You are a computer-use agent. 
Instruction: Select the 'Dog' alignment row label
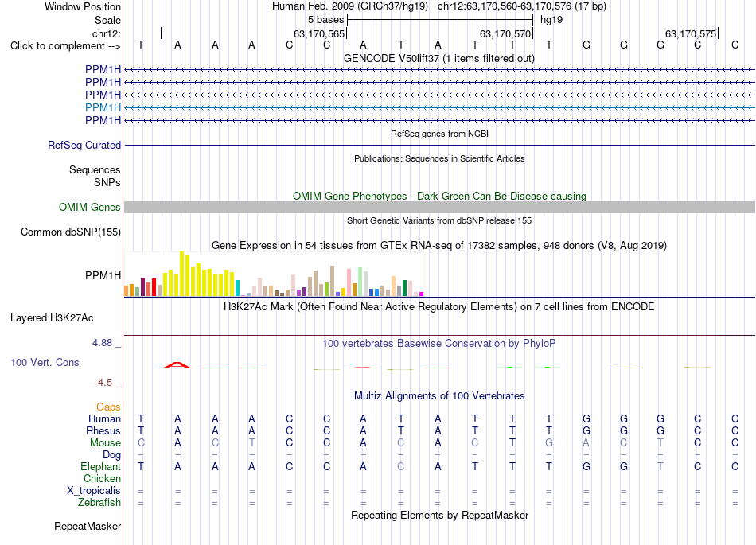[112, 455]
